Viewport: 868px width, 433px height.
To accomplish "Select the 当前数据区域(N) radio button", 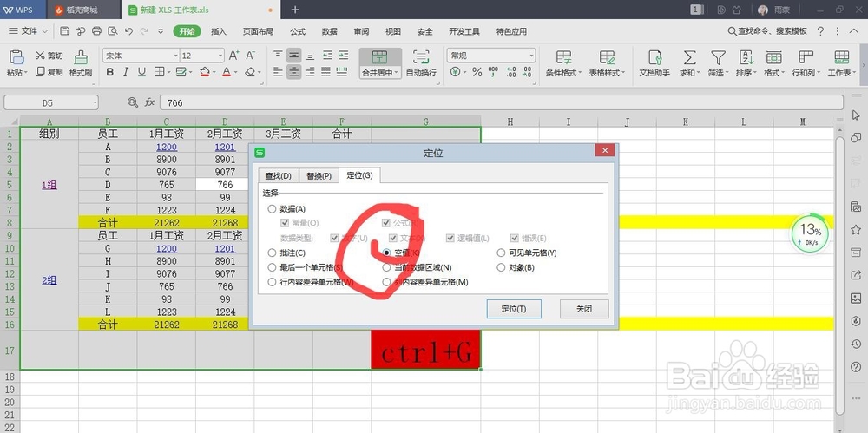I will pyautogui.click(x=386, y=267).
